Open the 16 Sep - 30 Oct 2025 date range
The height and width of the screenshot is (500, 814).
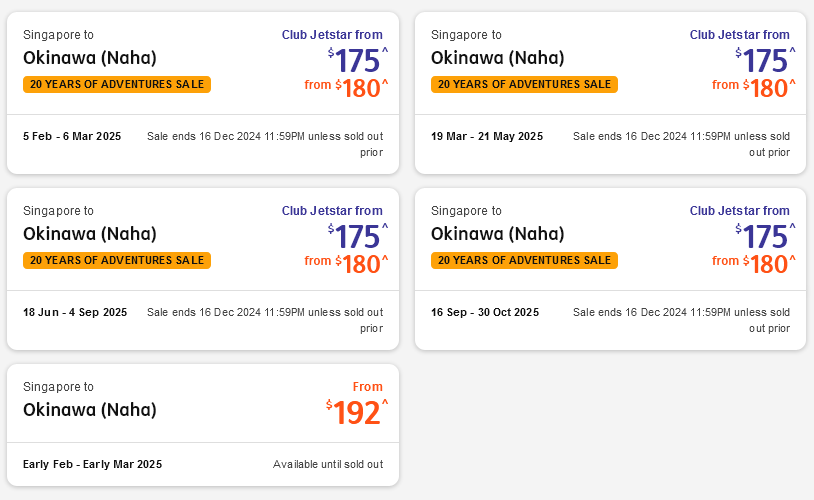(x=485, y=312)
